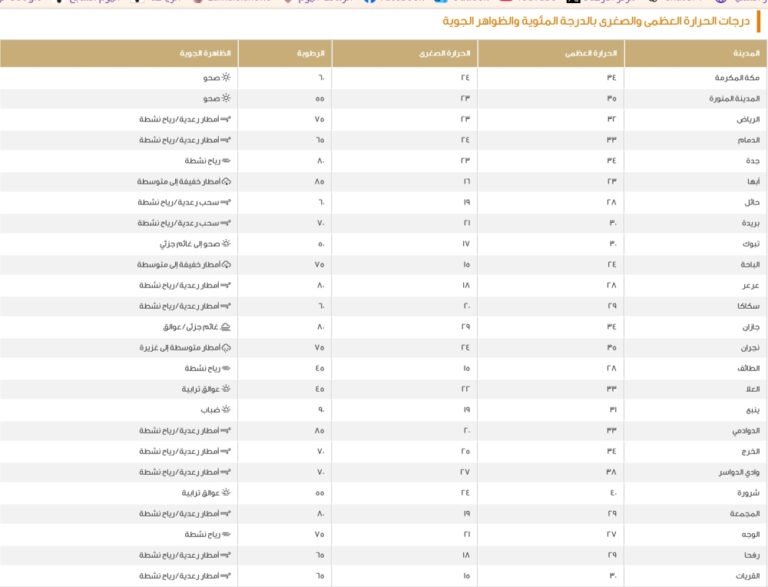
Task: Select the city name الباحة
Action: (750, 265)
